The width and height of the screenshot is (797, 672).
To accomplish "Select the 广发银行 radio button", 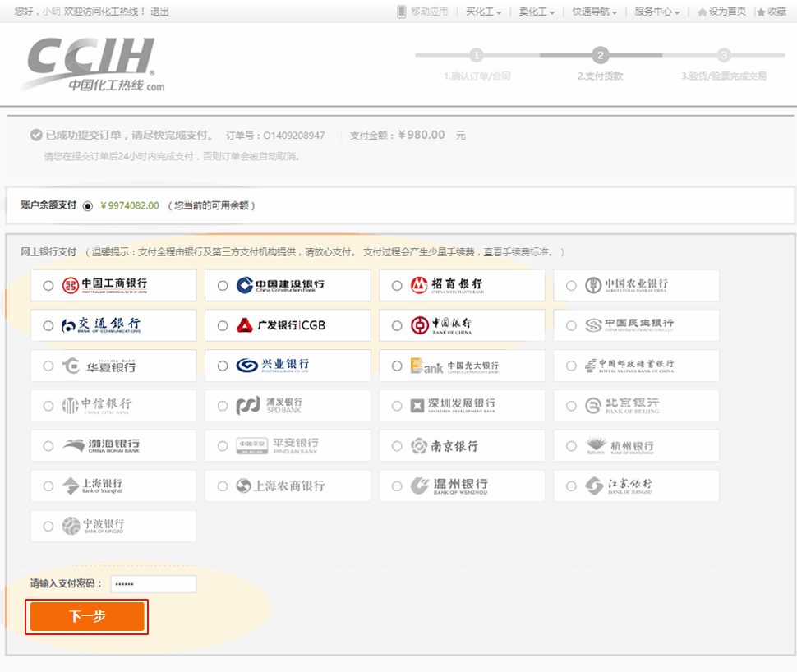I will (x=223, y=326).
